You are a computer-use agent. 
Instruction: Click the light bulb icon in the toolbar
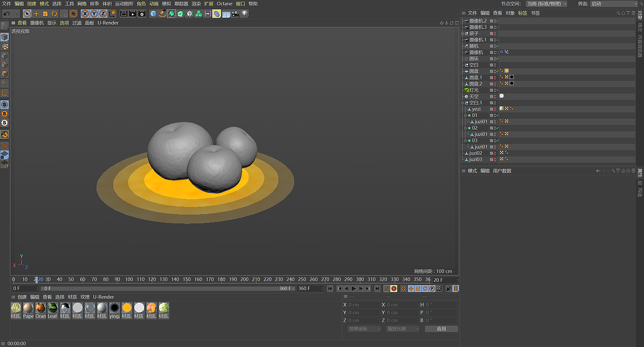pyautogui.click(x=245, y=14)
